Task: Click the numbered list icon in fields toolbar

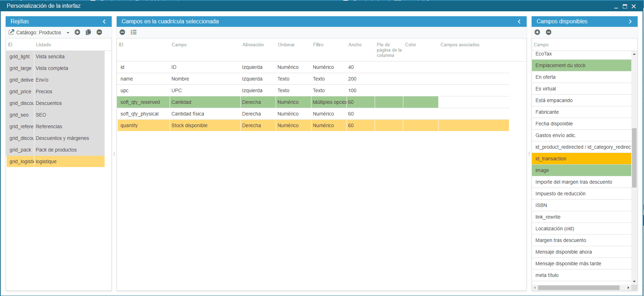Action: pos(134,32)
